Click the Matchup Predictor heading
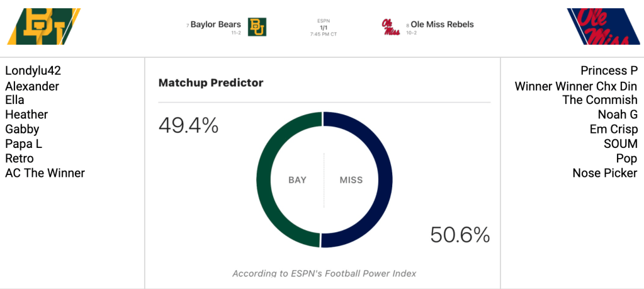 pos(211,83)
